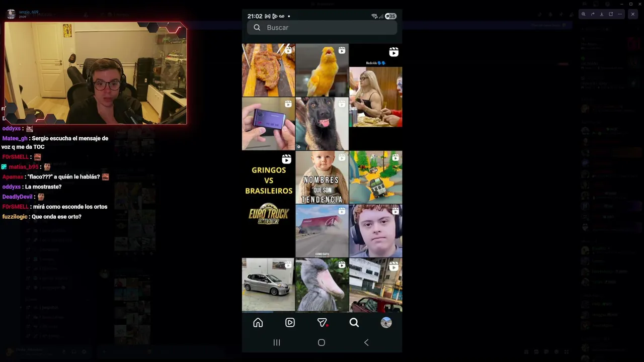Screen dimensions: 644x362
Task: Open the Reels tab icon
Action: click(x=290, y=323)
